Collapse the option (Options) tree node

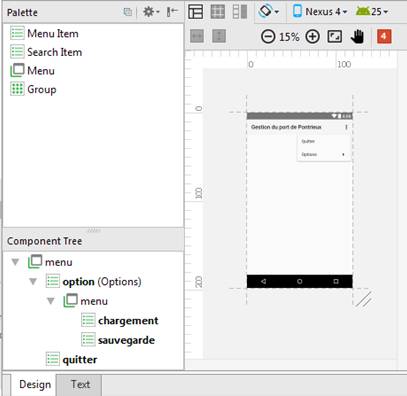33,282
